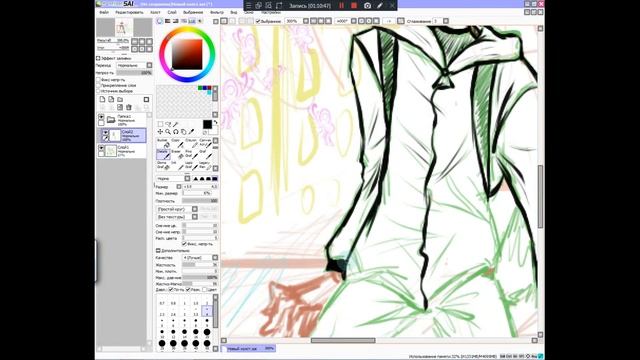This screenshot has height=360, width=640.
Task: Open the Фильтр menu
Action: (217, 13)
